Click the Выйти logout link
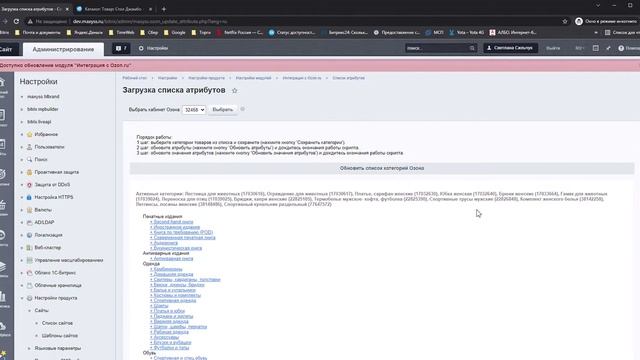This screenshot has width=640, height=360. click(553, 48)
